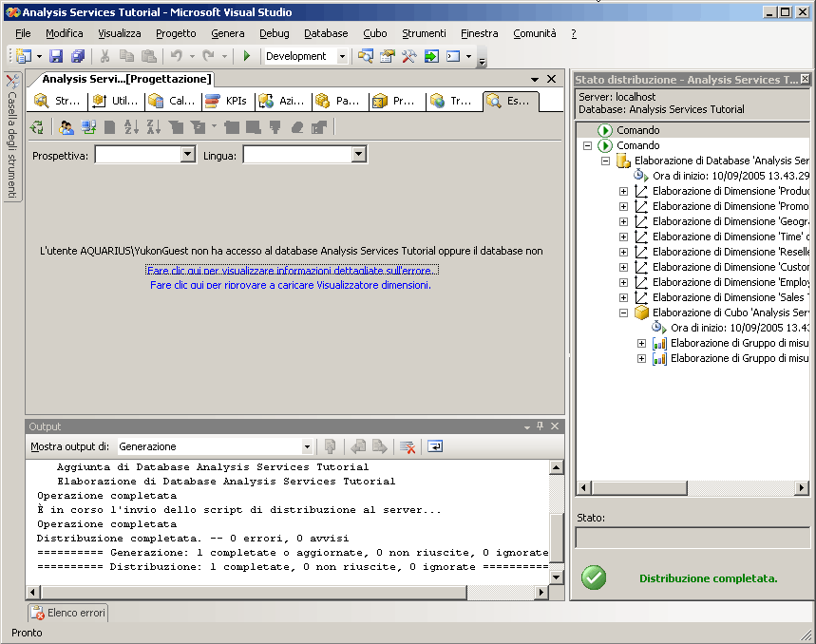The image size is (816, 644).
Task: Open the Casella degli strumenti side panel
Action: click(x=11, y=138)
